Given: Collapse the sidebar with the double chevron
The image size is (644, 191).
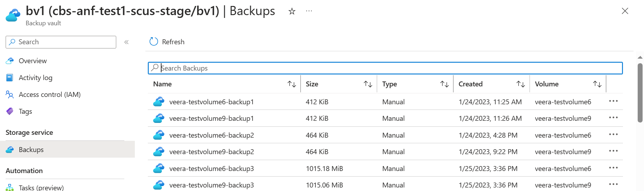Looking at the screenshot, I should pos(126,42).
